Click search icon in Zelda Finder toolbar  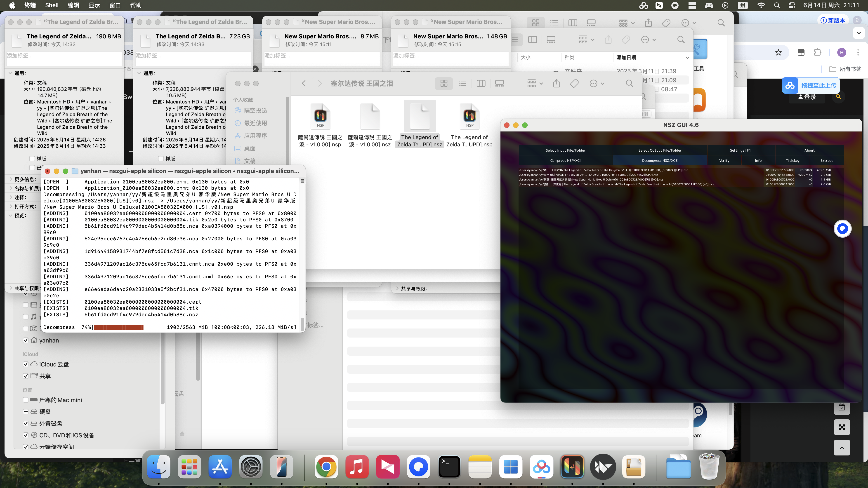pos(629,83)
